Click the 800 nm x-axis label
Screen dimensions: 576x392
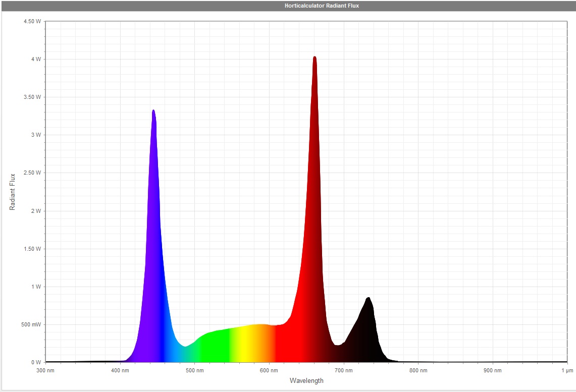[418, 371]
